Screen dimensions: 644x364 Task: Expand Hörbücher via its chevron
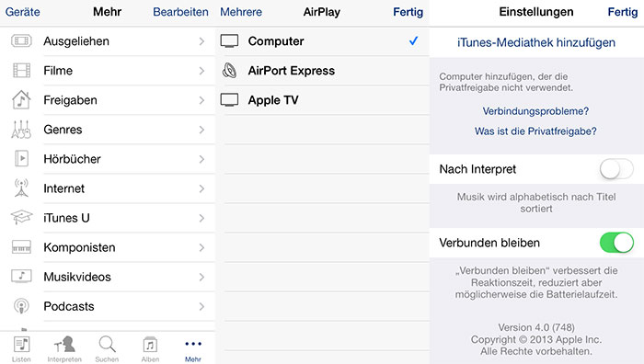point(201,159)
